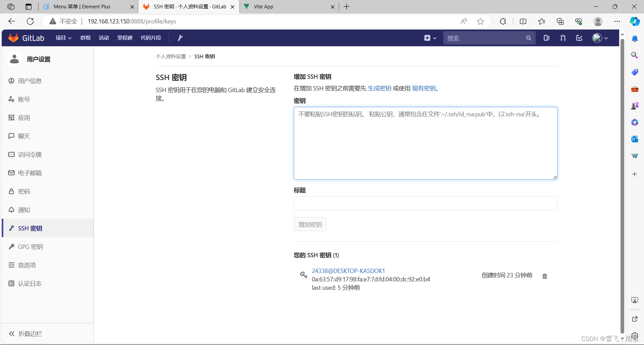Open Microsoft 365 in the Edge sidebar
The width and height of the screenshot is (644, 345).
635,122
